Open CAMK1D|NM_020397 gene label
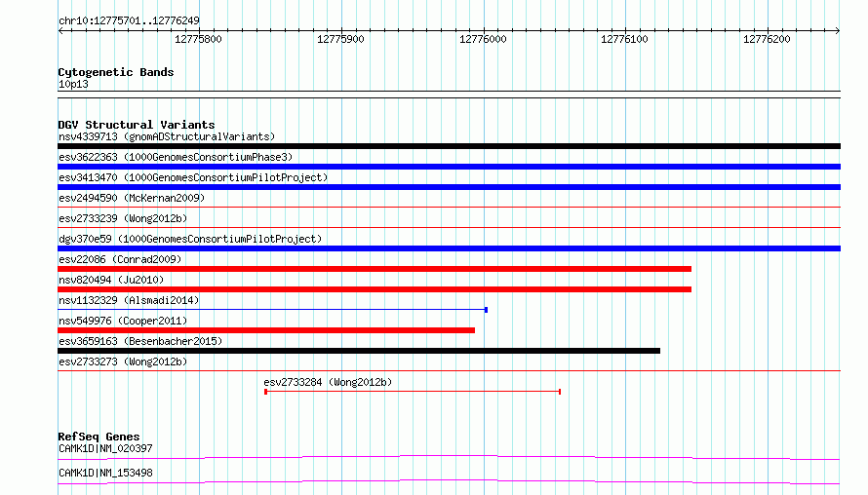The width and height of the screenshot is (868, 495). [x=105, y=448]
